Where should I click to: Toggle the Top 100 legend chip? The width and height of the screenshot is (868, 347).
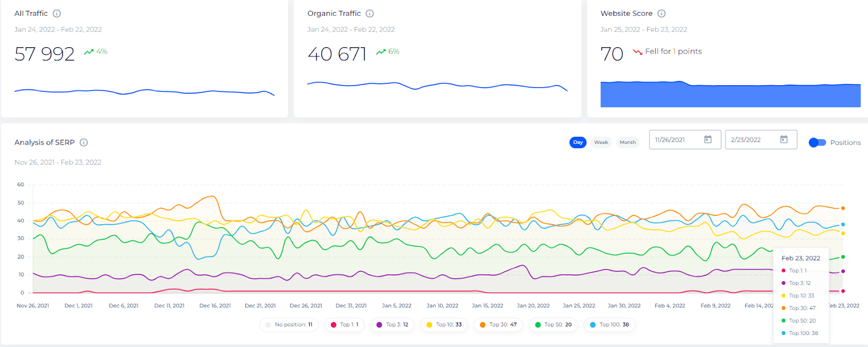point(609,325)
